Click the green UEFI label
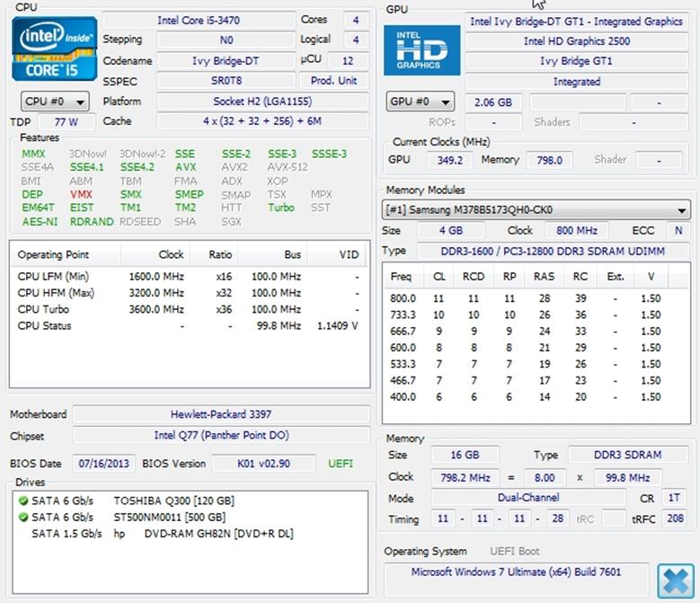The width and height of the screenshot is (700, 603). [341, 464]
